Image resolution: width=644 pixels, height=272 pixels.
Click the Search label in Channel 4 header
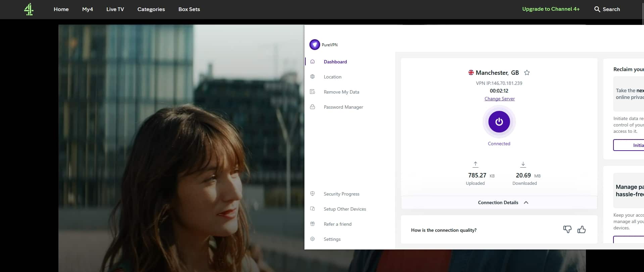point(611,9)
